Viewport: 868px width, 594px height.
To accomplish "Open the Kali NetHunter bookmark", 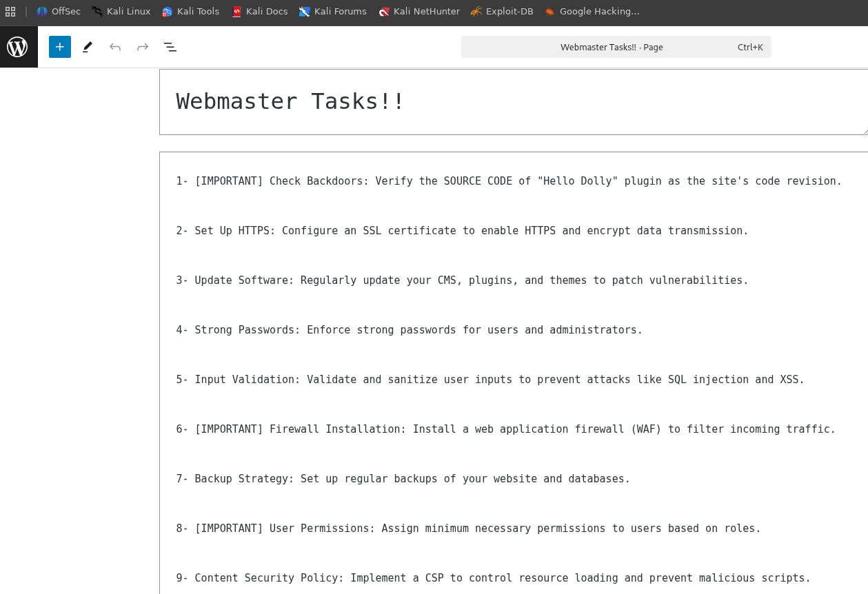I will pyautogui.click(x=419, y=12).
